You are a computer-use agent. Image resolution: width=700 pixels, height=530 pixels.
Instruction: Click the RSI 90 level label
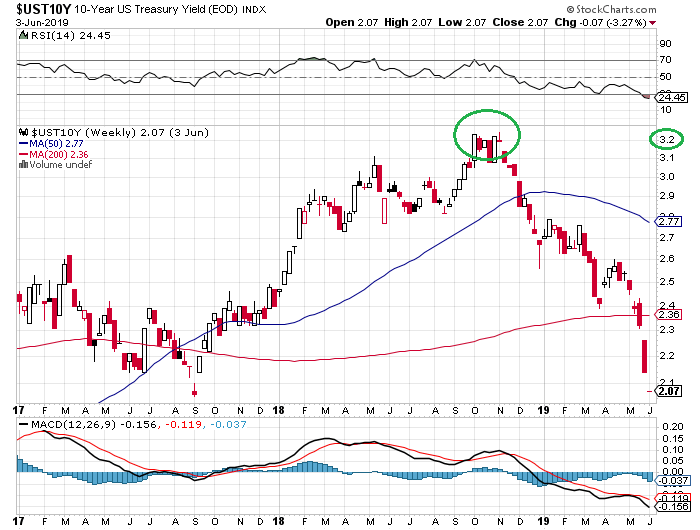click(x=666, y=44)
